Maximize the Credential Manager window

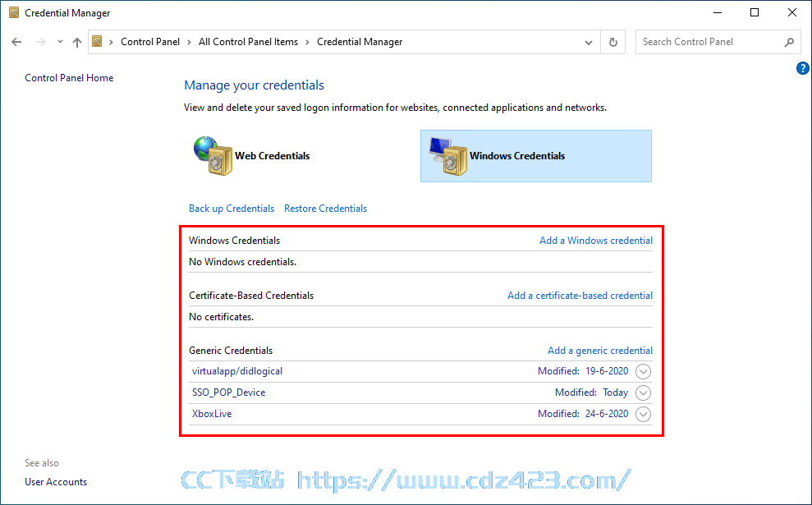click(x=755, y=13)
